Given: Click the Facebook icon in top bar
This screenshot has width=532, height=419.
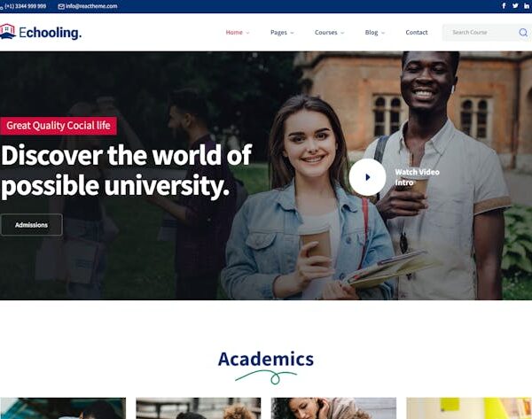Looking at the screenshot, I should pyautogui.click(x=504, y=6).
